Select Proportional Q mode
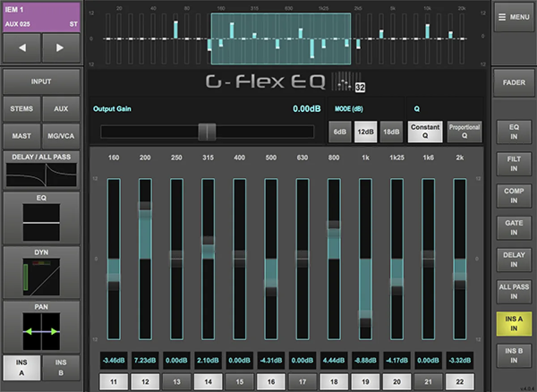Image resolution: width=537 pixels, height=392 pixels. pos(465,132)
